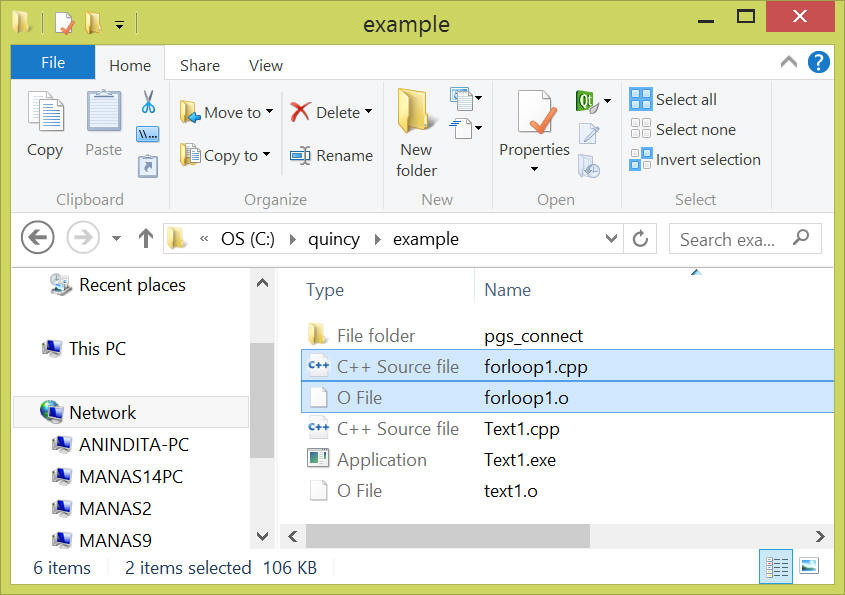Select MANAS14PC in the Network tree
Screen dimensions: 845x595
point(131,476)
